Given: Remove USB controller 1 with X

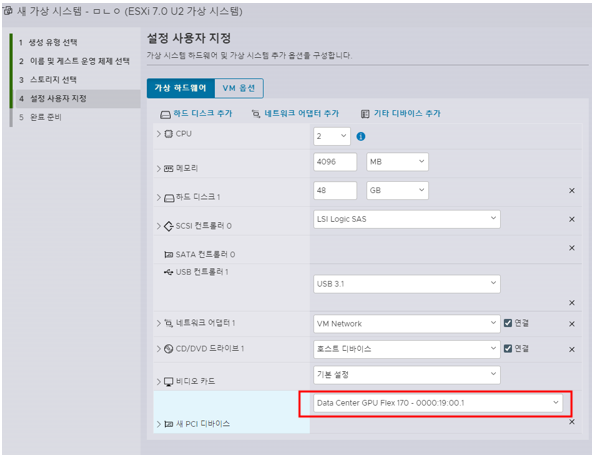Looking at the screenshot, I should coord(572,303).
